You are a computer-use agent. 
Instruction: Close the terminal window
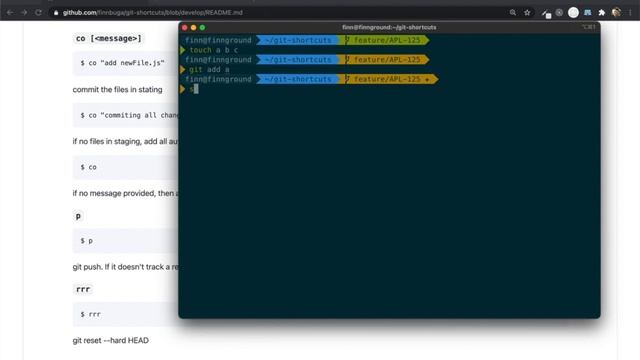click(184, 27)
